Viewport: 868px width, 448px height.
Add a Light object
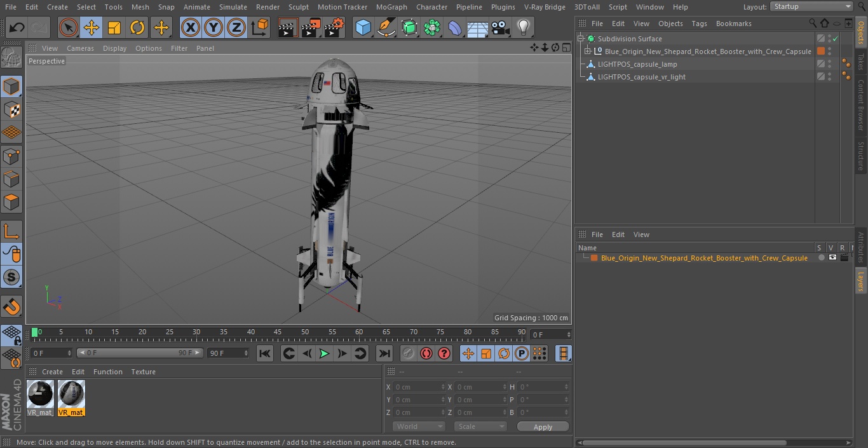[523, 27]
